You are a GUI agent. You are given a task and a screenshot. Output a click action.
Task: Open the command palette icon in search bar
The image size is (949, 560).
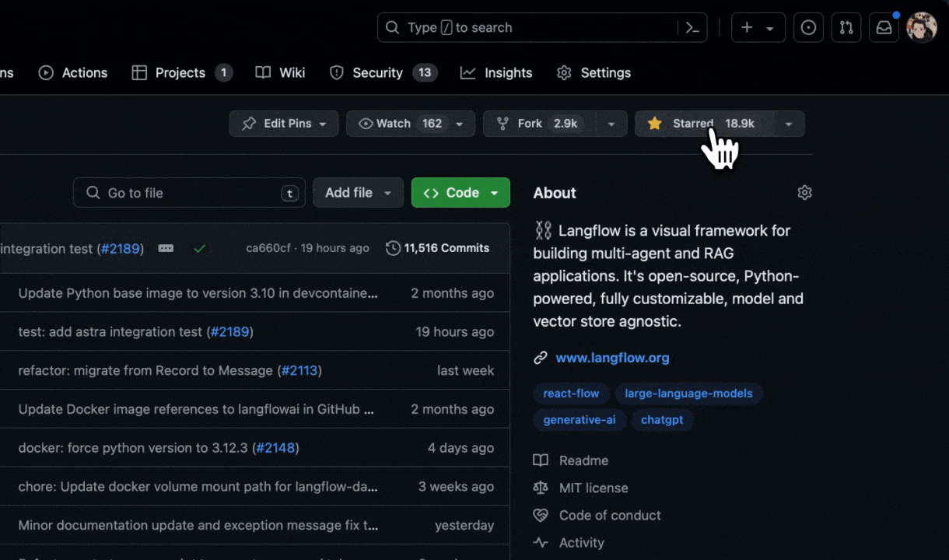692,27
